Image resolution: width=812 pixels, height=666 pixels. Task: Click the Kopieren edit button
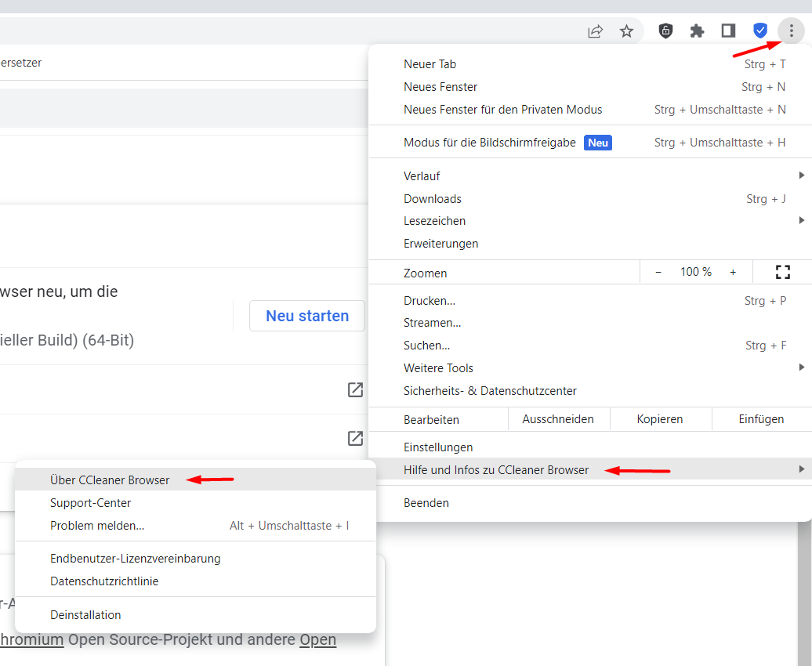[660, 419]
